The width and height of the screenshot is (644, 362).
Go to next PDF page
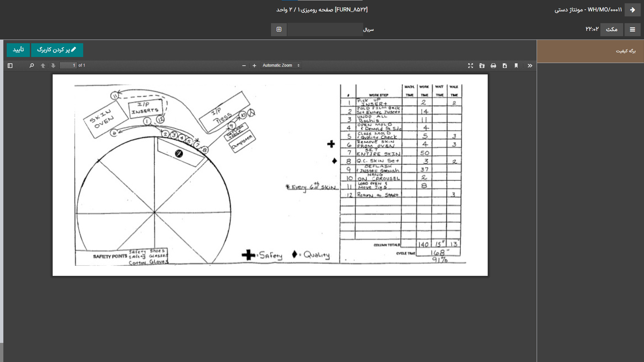click(x=53, y=66)
